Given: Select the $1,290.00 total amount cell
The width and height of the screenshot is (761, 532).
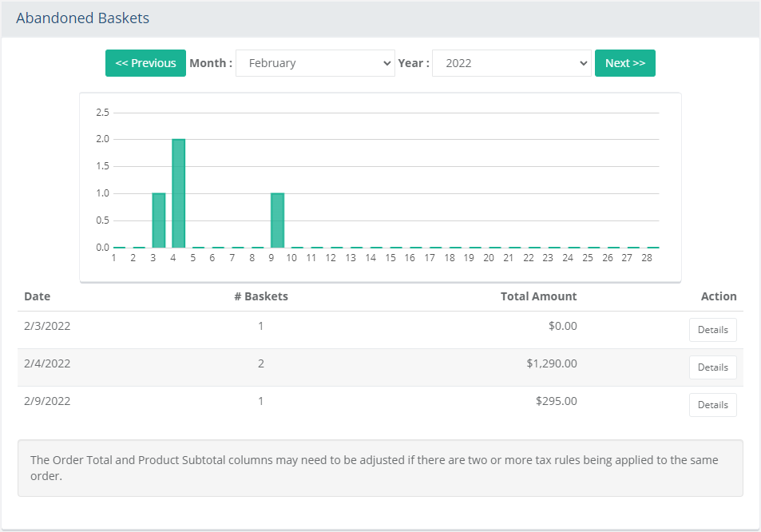Looking at the screenshot, I should click(551, 363).
